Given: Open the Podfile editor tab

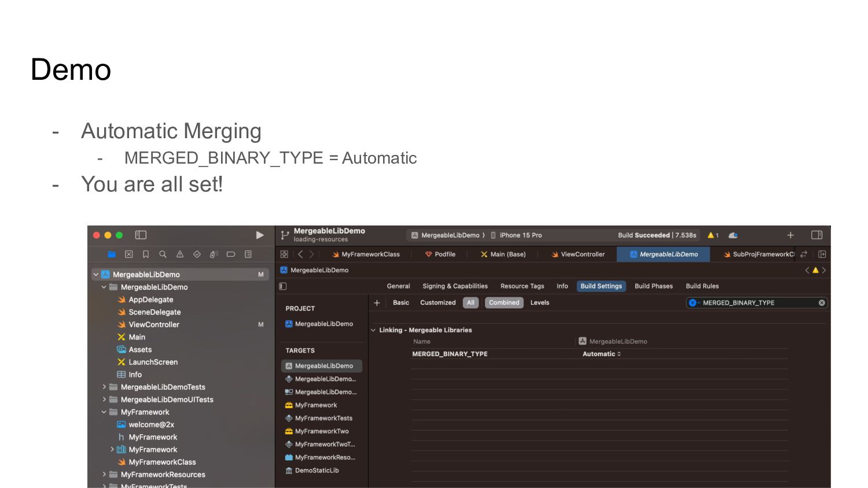Looking at the screenshot, I should pyautogui.click(x=441, y=254).
